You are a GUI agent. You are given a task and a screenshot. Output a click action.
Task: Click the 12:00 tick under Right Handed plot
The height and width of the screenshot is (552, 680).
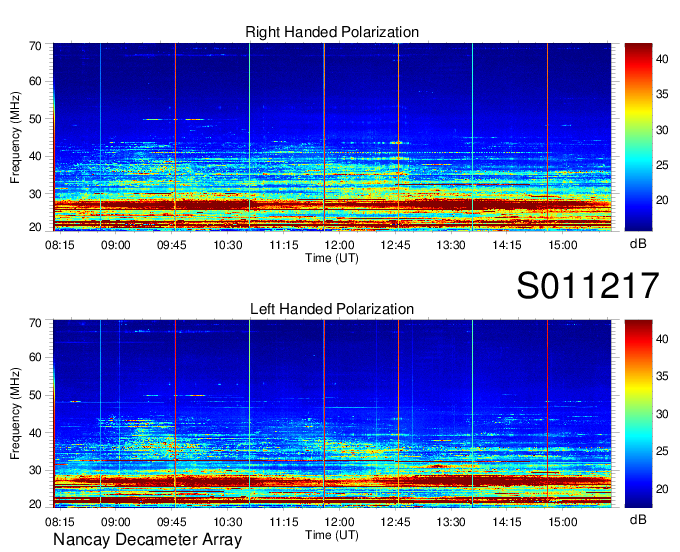click(x=340, y=245)
